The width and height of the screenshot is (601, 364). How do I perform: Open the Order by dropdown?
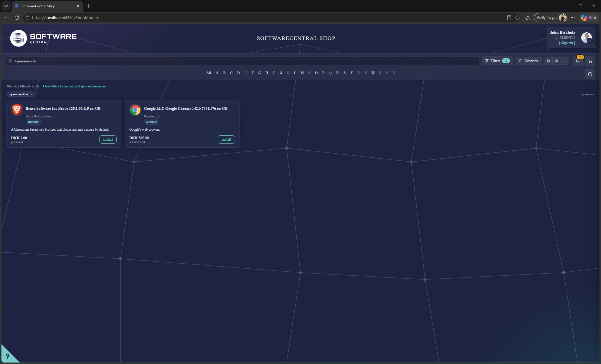pyautogui.click(x=528, y=61)
